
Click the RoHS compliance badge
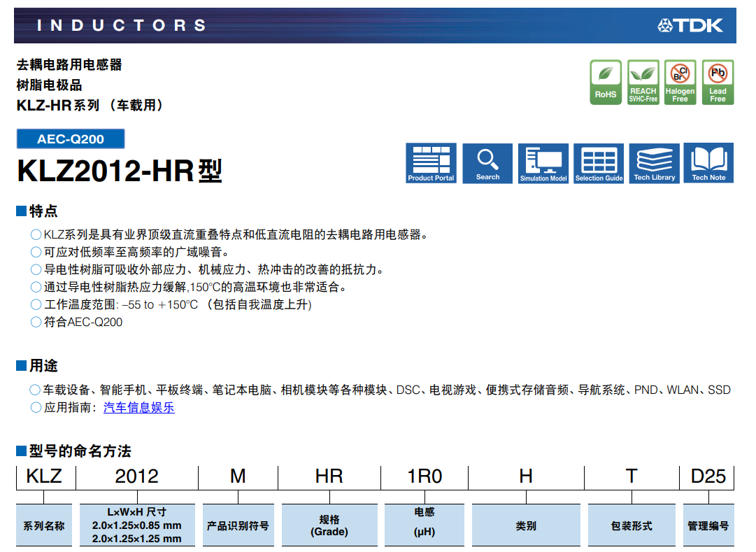coord(606,82)
